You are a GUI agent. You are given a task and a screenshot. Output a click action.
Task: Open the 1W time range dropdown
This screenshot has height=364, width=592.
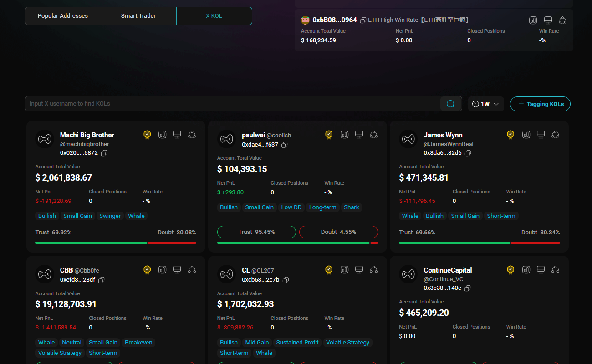pos(486,104)
